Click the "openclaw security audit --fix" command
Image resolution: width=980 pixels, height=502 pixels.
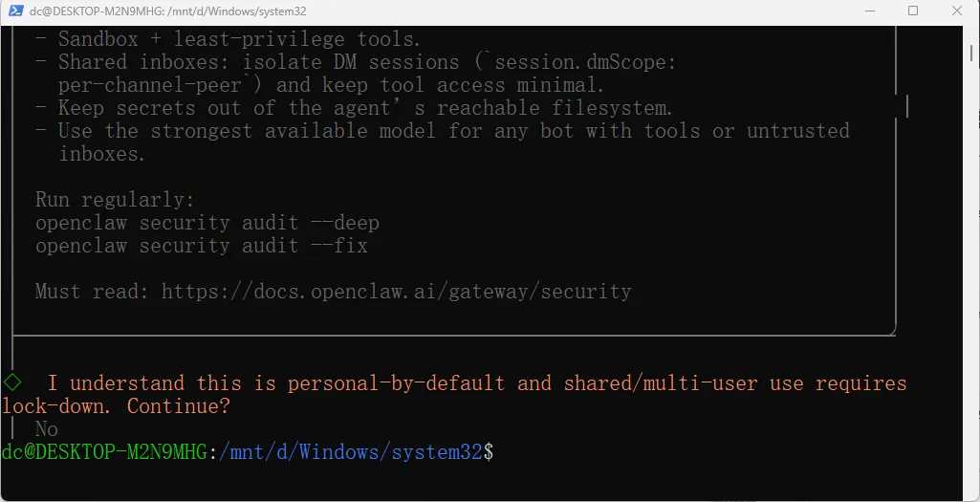coord(201,246)
